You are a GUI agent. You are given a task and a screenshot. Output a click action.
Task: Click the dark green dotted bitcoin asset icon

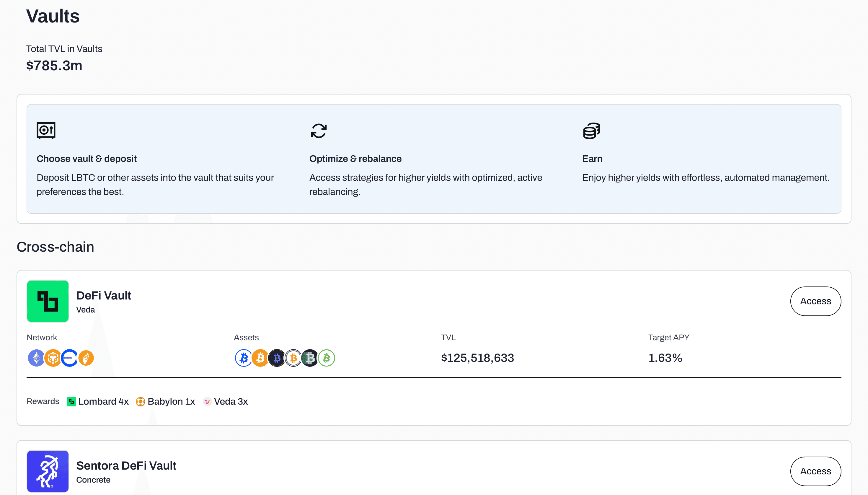click(310, 358)
